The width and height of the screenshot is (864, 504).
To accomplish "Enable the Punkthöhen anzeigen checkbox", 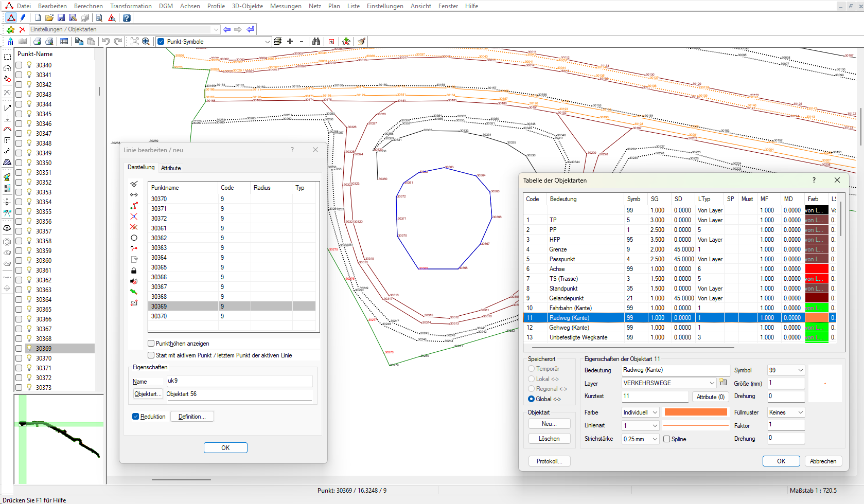I will click(x=151, y=344).
